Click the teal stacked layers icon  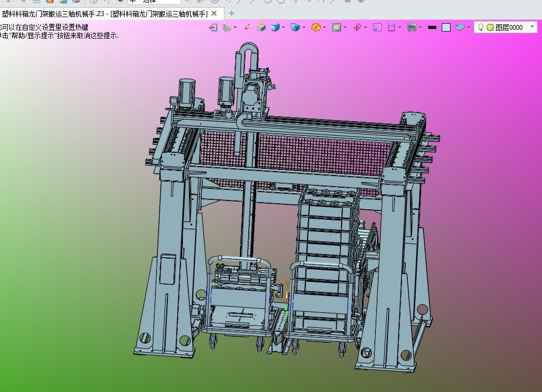pos(460,27)
